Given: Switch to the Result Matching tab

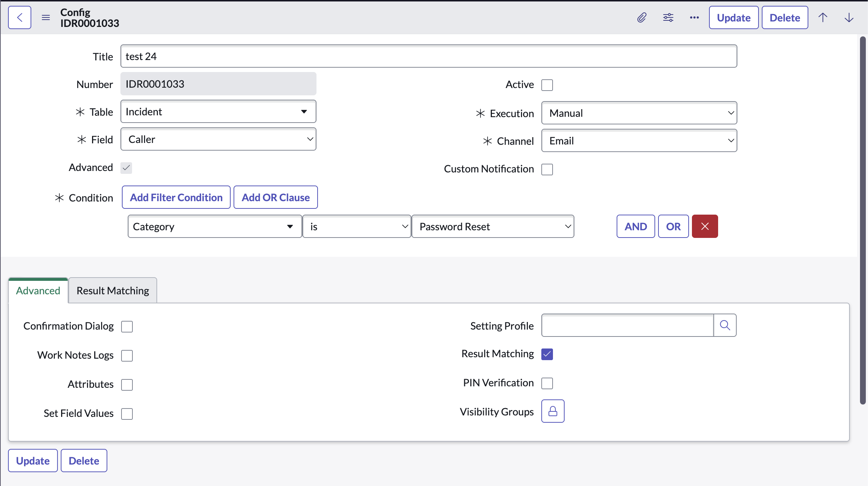Looking at the screenshot, I should coord(113,291).
